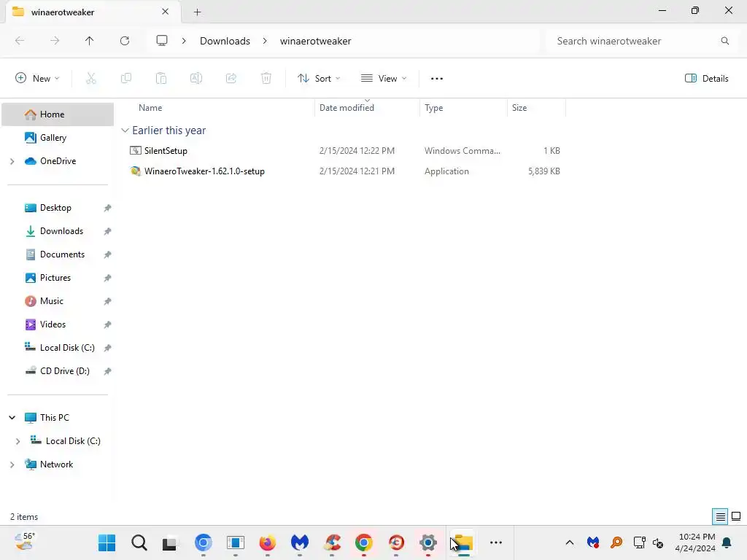747x560 pixels.
Task: Click the chevron after Downloads in address bar
Action: pyautogui.click(x=265, y=41)
